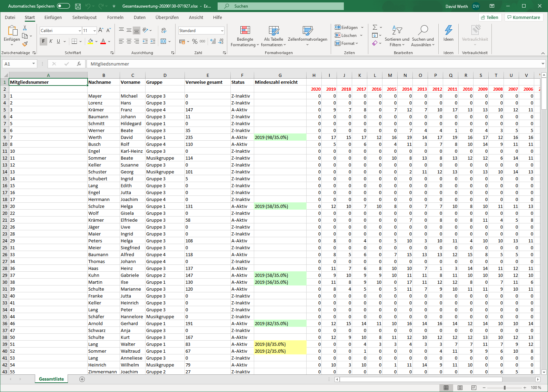Toggle Automatisches Speichern switch

point(63,6)
